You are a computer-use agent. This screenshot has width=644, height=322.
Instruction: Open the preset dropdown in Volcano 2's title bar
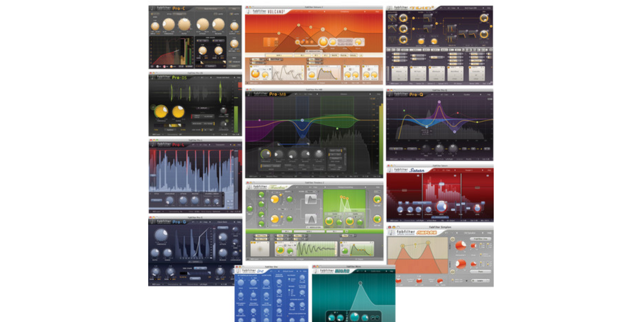pos(345,11)
